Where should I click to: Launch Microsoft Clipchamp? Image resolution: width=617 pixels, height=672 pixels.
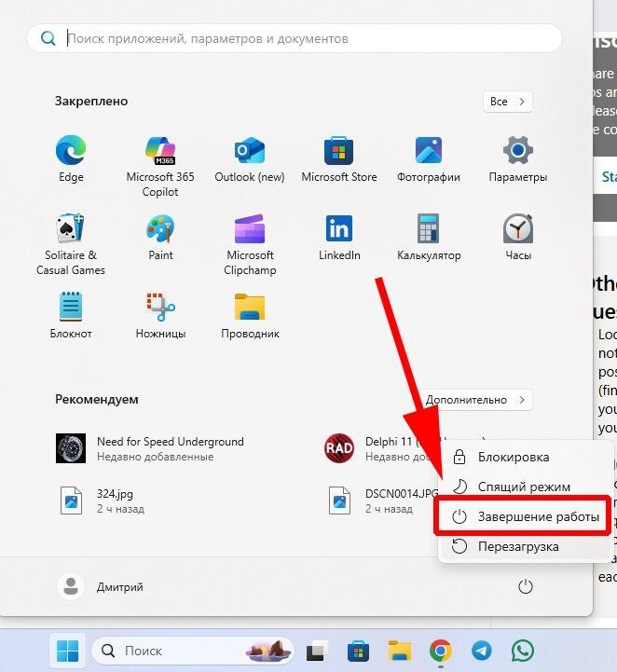[250, 244]
